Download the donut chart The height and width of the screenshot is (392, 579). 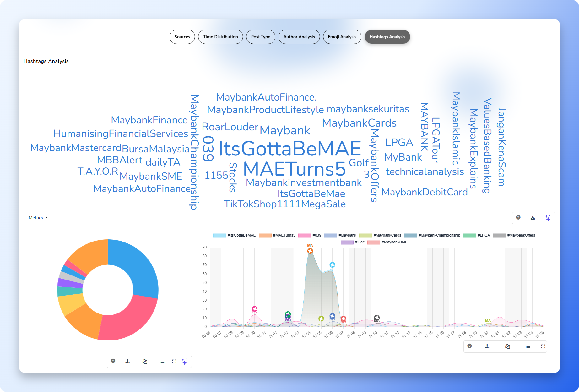pos(127,361)
